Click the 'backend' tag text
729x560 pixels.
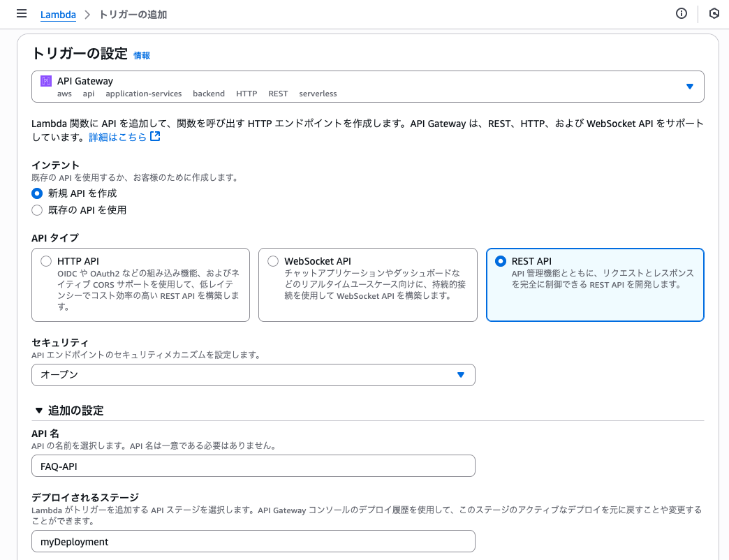tap(209, 94)
